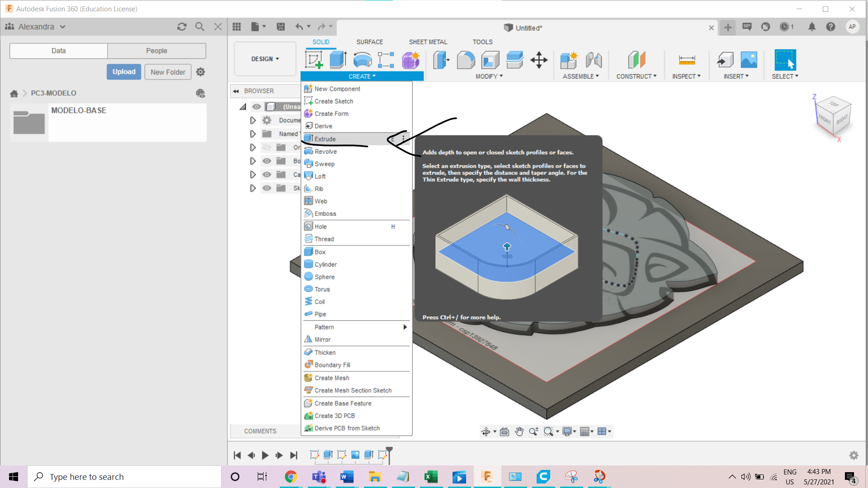The height and width of the screenshot is (488, 868).
Task: Open the MODIFY dropdown menu
Action: [489, 76]
